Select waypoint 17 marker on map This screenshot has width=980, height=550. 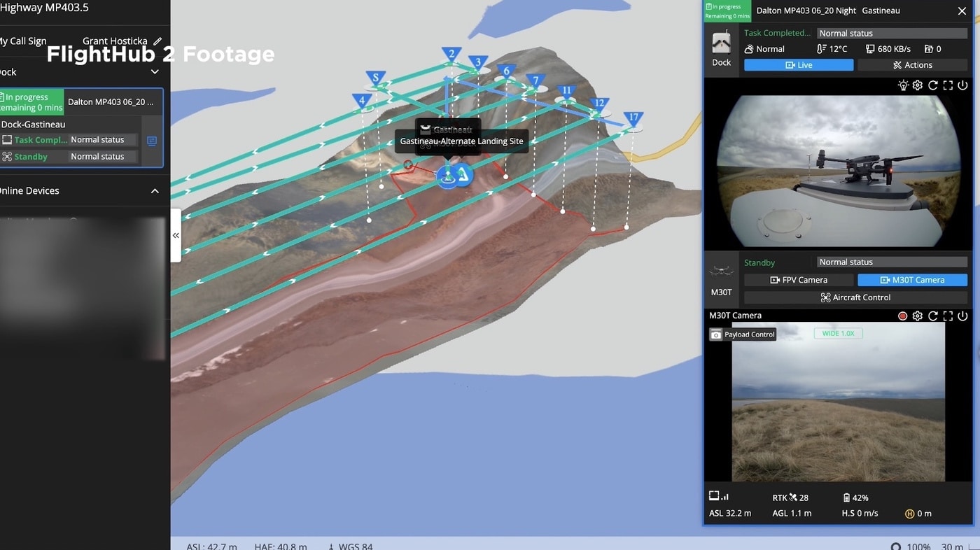[633, 119]
